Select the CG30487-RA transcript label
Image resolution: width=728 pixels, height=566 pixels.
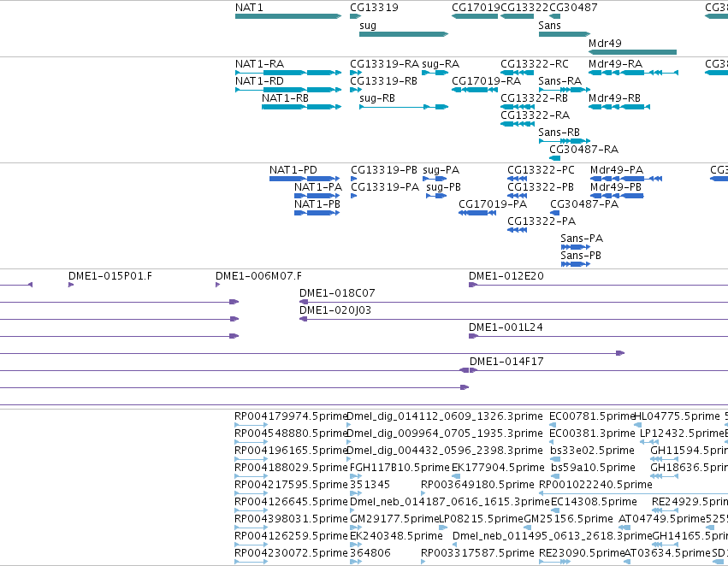pos(583,150)
